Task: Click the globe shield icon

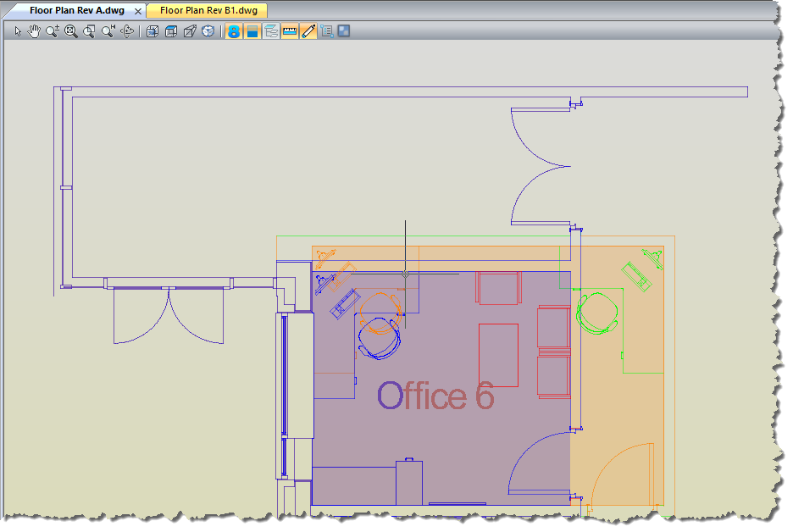Action: (x=208, y=31)
